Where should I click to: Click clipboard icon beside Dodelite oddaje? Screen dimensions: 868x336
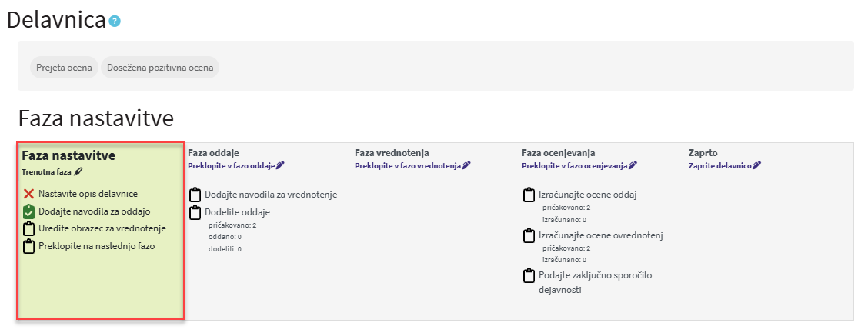(x=195, y=212)
